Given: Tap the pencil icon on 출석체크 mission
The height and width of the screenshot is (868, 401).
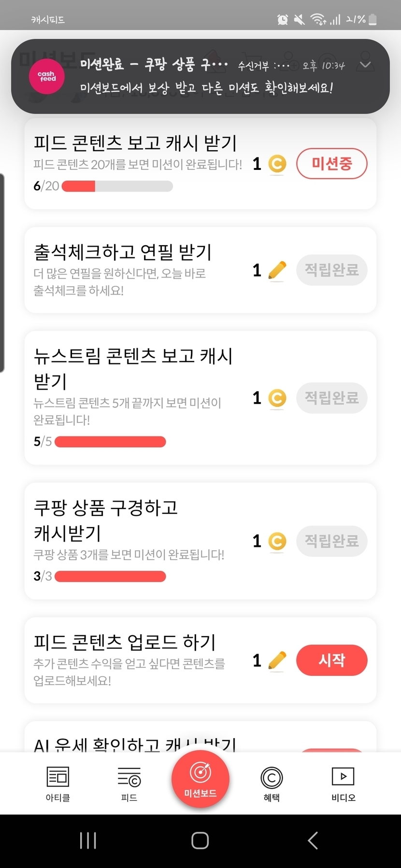Looking at the screenshot, I should tap(277, 270).
